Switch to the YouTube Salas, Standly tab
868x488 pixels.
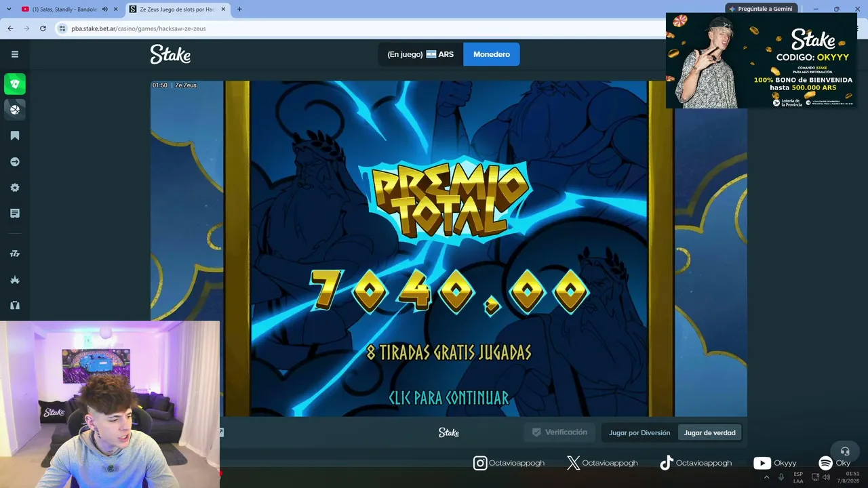[64, 9]
